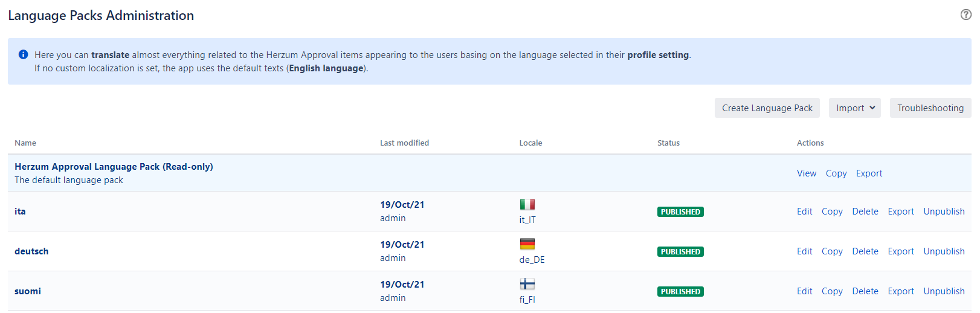The image size is (980, 313).
Task: View the default Herzum Approval Language Pack
Action: pyautogui.click(x=806, y=173)
